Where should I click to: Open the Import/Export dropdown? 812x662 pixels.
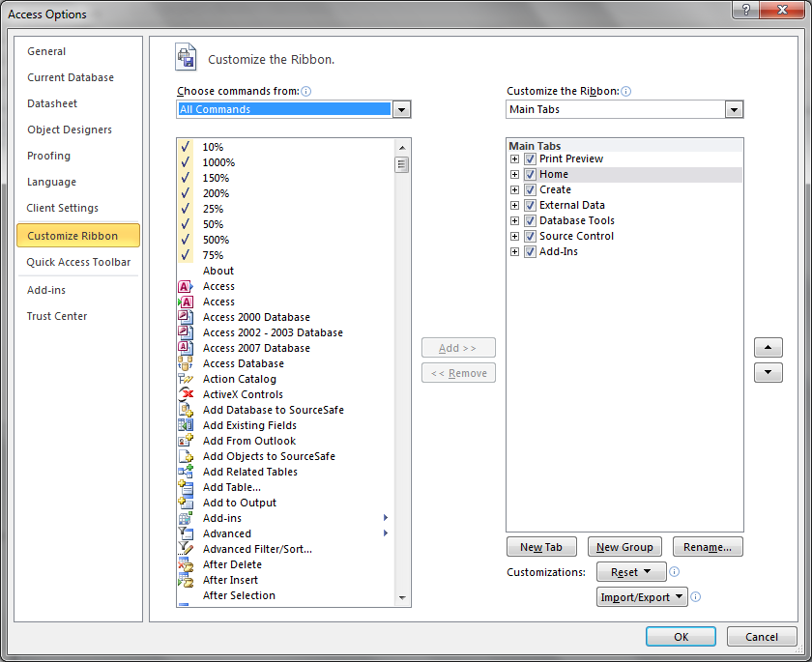(x=642, y=597)
